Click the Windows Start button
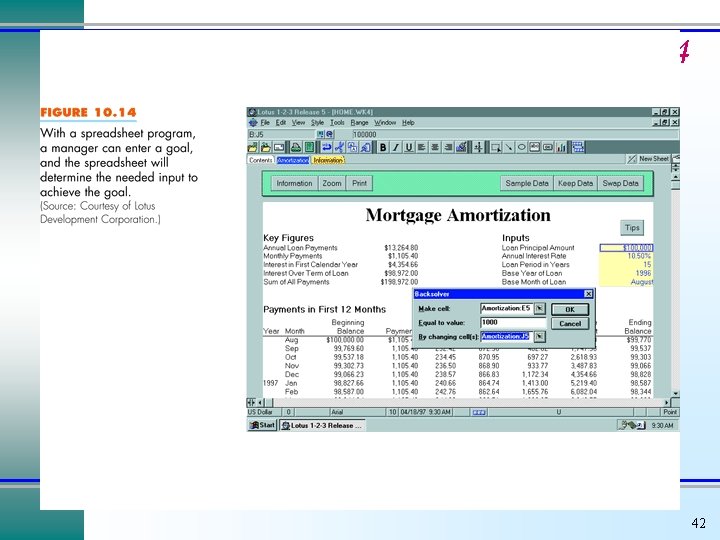The width and height of the screenshot is (720, 540). point(262,426)
